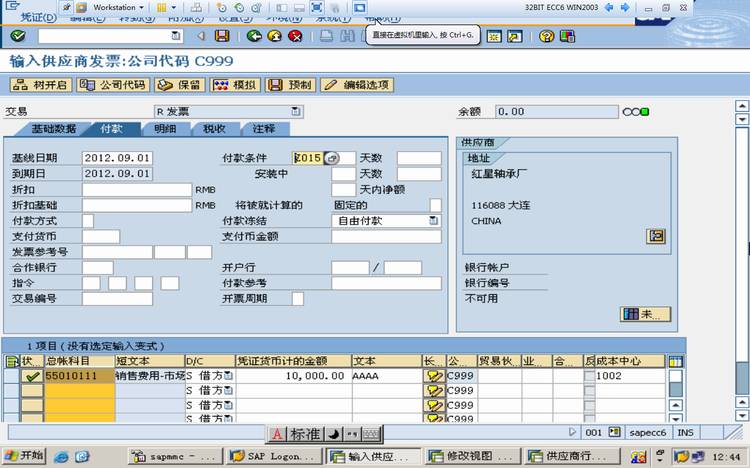Click the yellow Exit up-arrow icon
Screen dimensions: 750x468
[275, 36]
